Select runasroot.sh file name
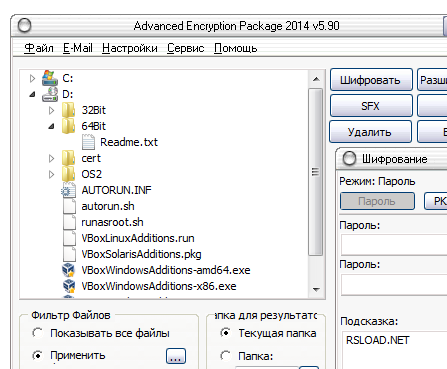447x369 pixels. coord(112,222)
